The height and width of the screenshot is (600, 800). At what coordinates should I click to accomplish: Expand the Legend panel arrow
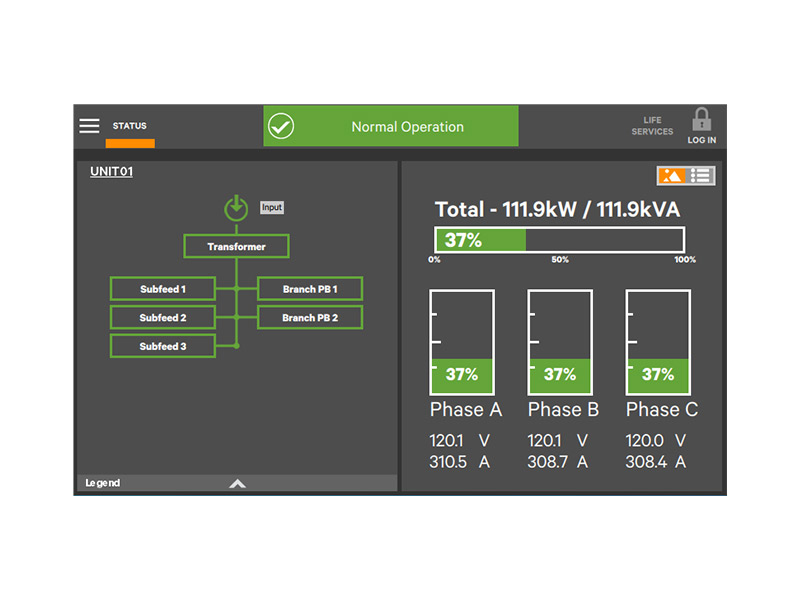point(237,483)
